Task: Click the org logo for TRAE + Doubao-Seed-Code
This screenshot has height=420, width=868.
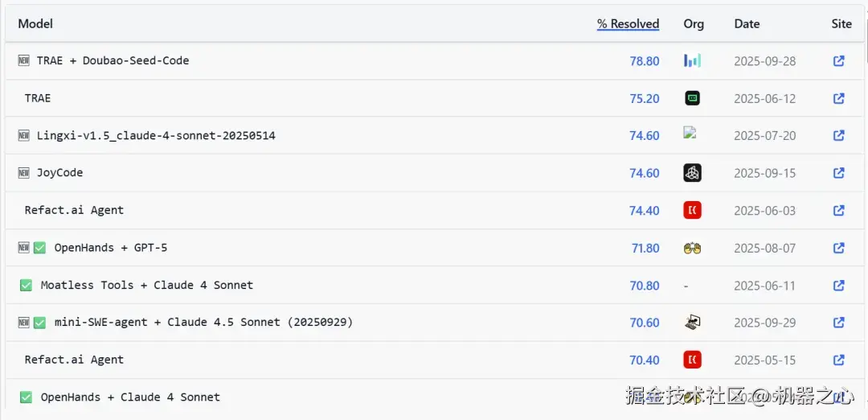Action: coord(693,60)
